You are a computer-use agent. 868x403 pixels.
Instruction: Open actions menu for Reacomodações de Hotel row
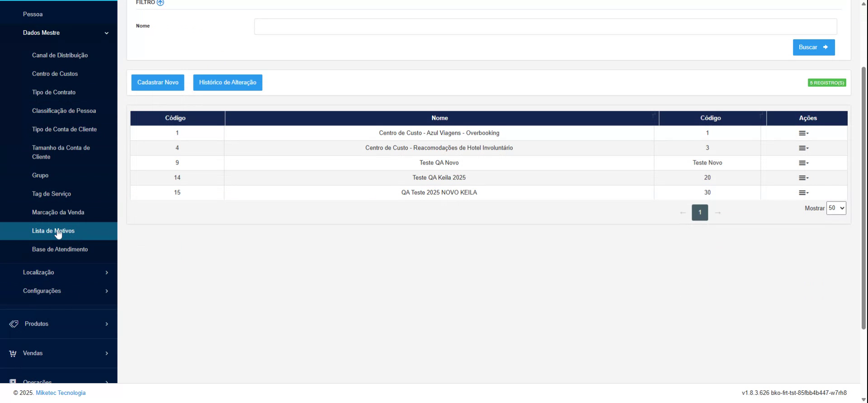point(803,148)
